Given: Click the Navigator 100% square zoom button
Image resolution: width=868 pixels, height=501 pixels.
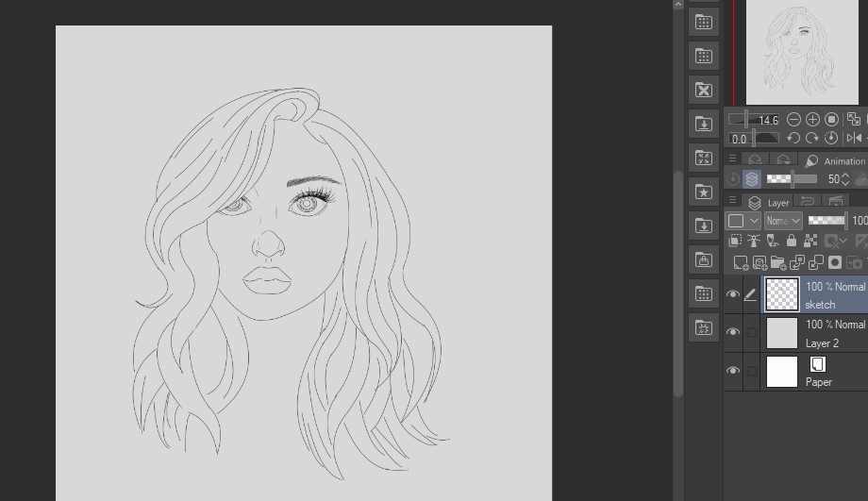Looking at the screenshot, I should pos(831,120).
